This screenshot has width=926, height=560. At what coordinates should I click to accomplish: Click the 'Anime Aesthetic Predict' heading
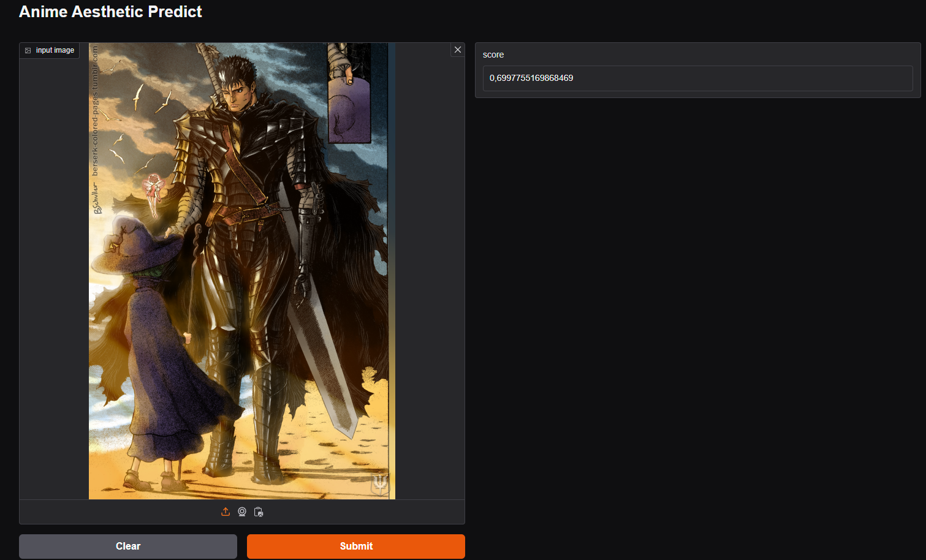tap(110, 12)
